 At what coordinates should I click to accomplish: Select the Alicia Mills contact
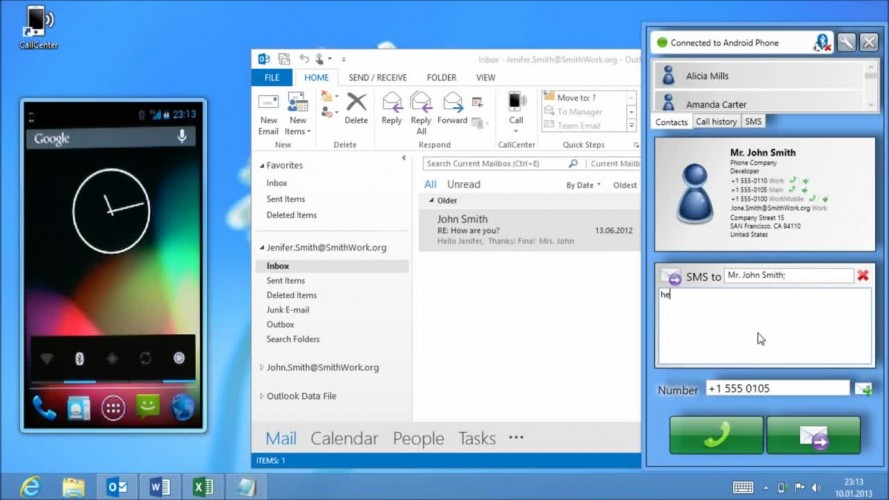[x=757, y=75]
